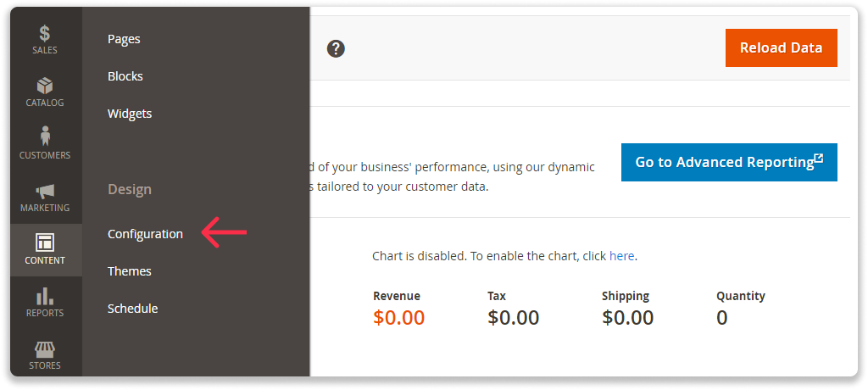
Task: Click the Revenue $0.00 amount
Action: coord(398,318)
